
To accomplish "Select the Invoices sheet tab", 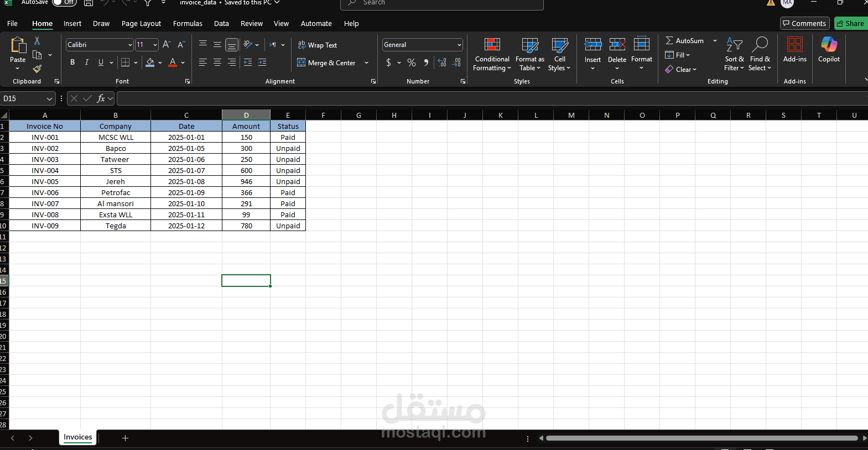I will point(78,437).
